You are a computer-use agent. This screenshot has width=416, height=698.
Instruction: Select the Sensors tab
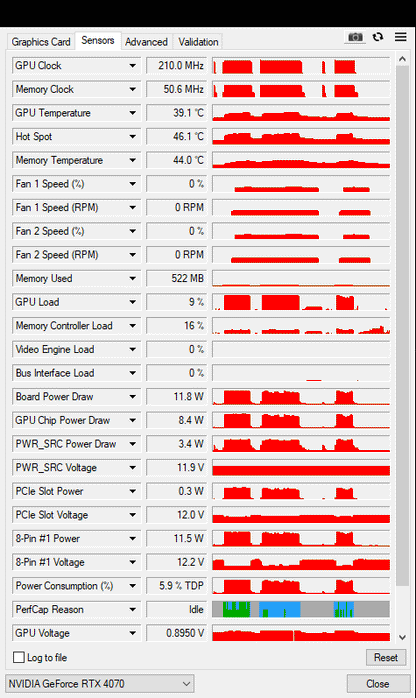[x=98, y=41]
